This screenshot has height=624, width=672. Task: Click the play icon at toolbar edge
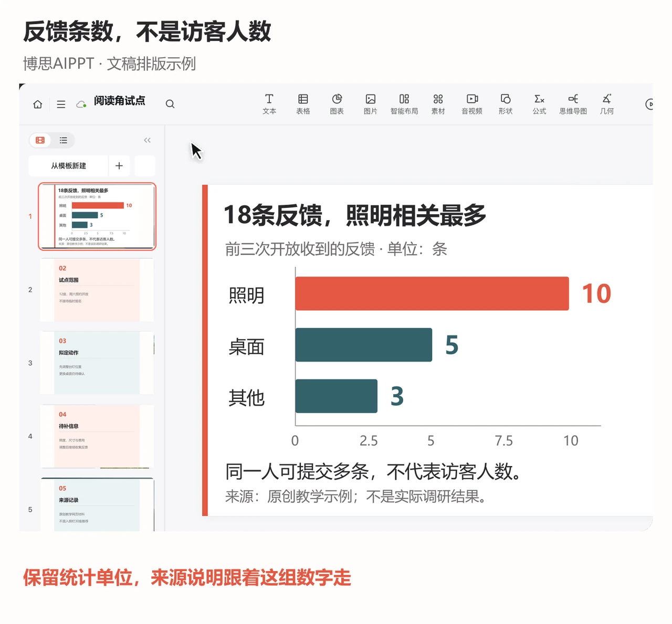[x=649, y=104]
